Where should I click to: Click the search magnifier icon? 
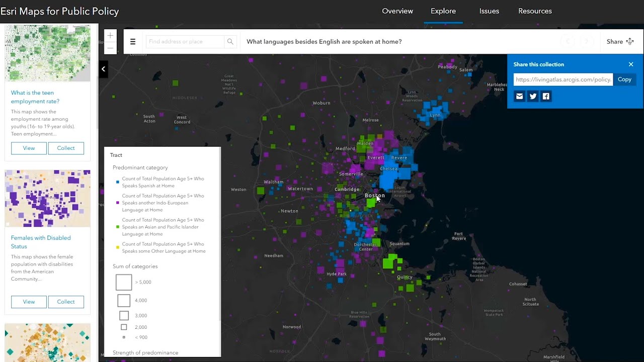click(x=230, y=42)
